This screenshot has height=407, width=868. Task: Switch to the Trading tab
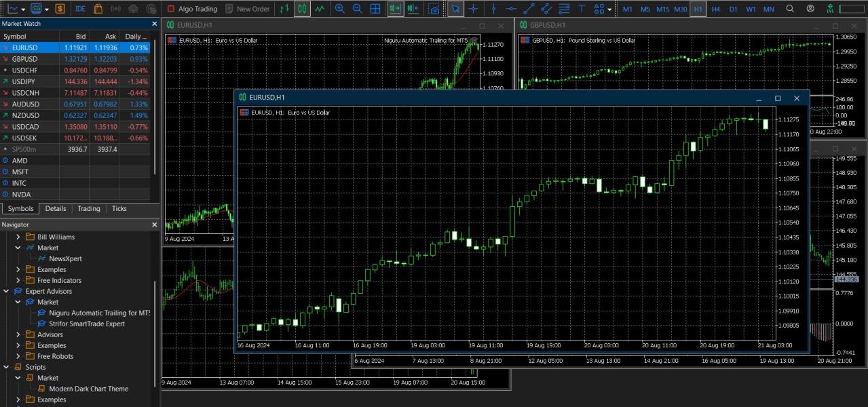[88, 209]
